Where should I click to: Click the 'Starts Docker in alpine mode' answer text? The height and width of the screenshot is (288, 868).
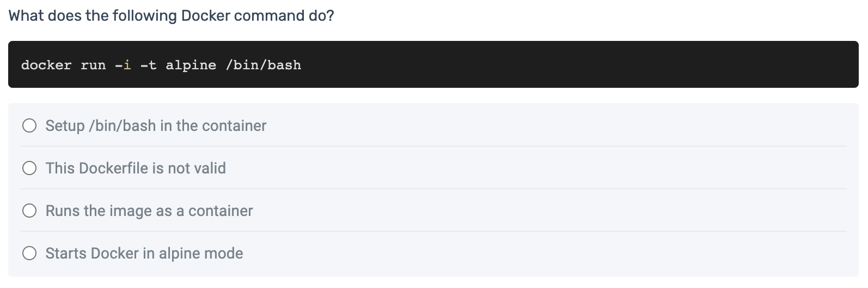144,253
